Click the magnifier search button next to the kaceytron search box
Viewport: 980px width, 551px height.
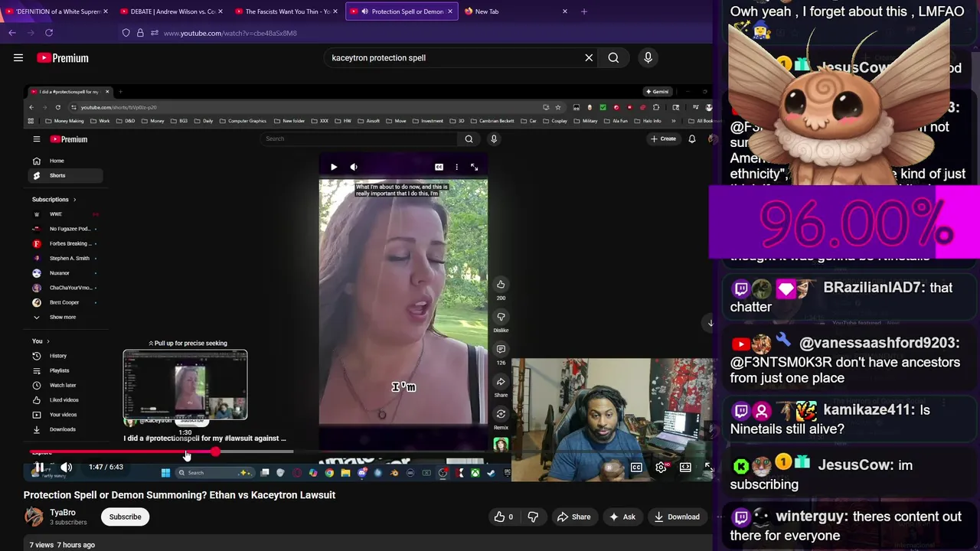tap(613, 57)
